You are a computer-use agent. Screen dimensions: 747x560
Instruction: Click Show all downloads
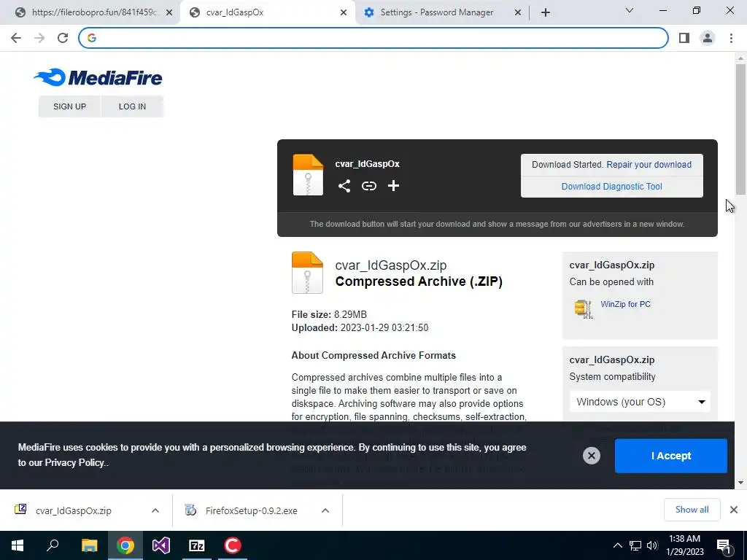[692, 510]
